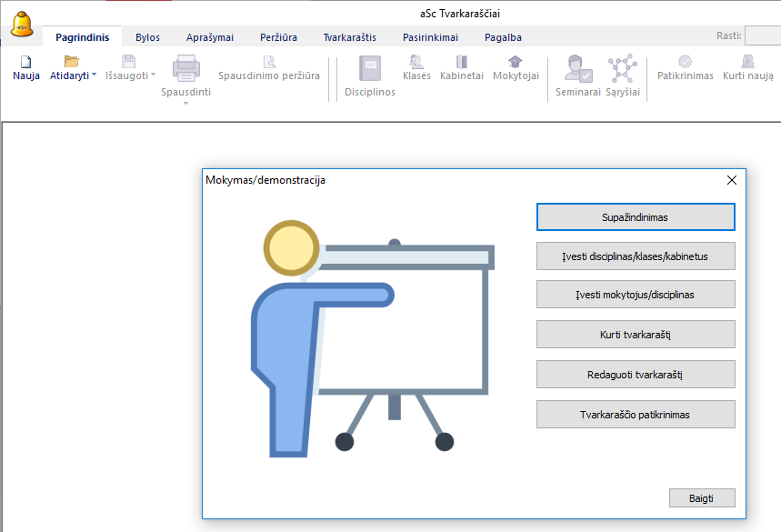The height and width of the screenshot is (532, 781).
Task: Click the Rasti search field
Action: coord(762,36)
